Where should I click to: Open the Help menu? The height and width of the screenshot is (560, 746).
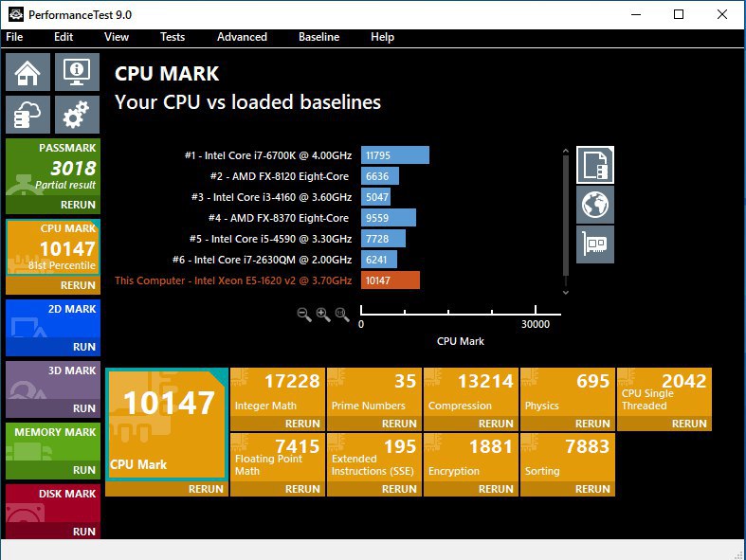[382, 37]
